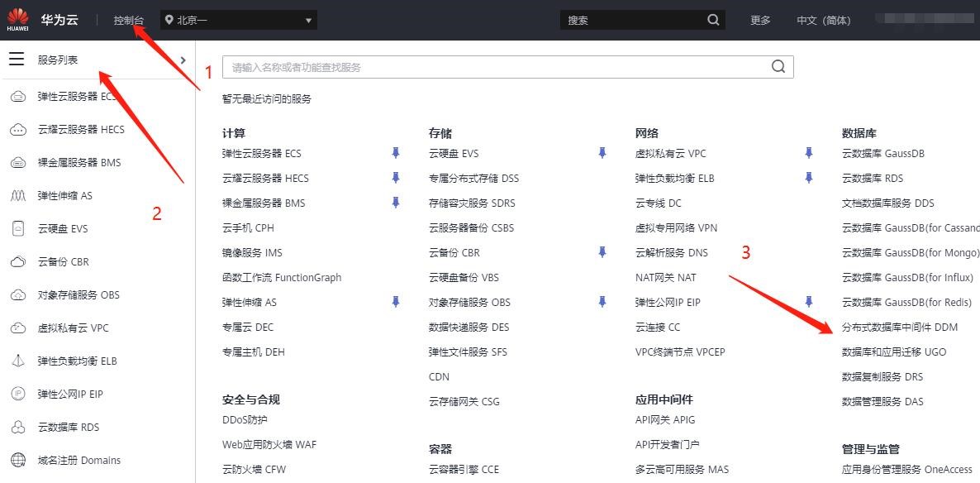The image size is (980, 483).
Task: Open 云容器引擎 CCE
Action: tap(464, 469)
